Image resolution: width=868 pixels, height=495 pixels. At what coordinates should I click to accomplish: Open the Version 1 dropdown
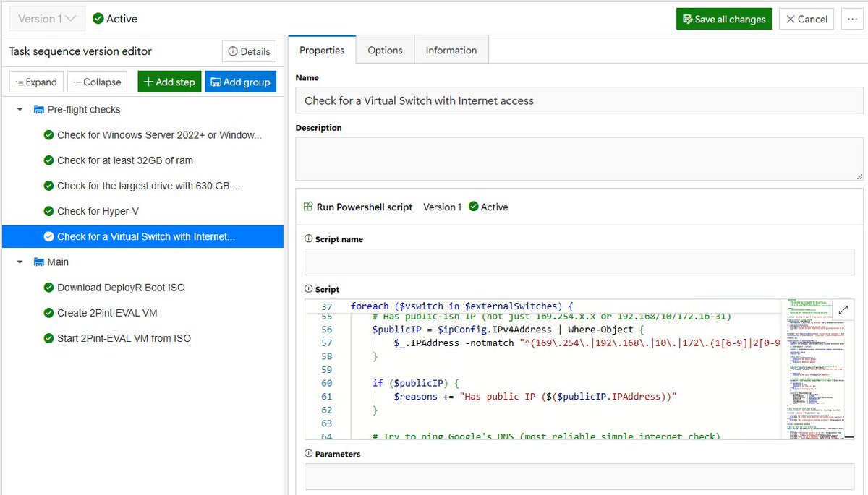click(47, 19)
